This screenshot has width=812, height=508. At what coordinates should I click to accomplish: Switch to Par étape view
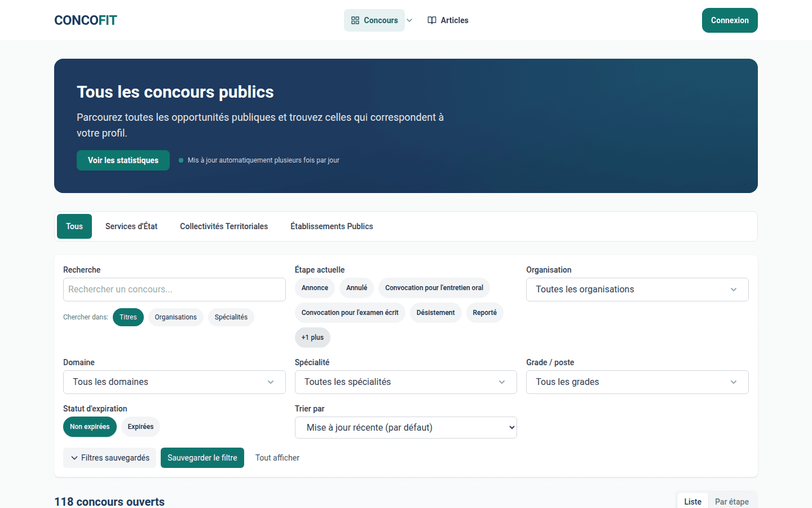tap(732, 501)
